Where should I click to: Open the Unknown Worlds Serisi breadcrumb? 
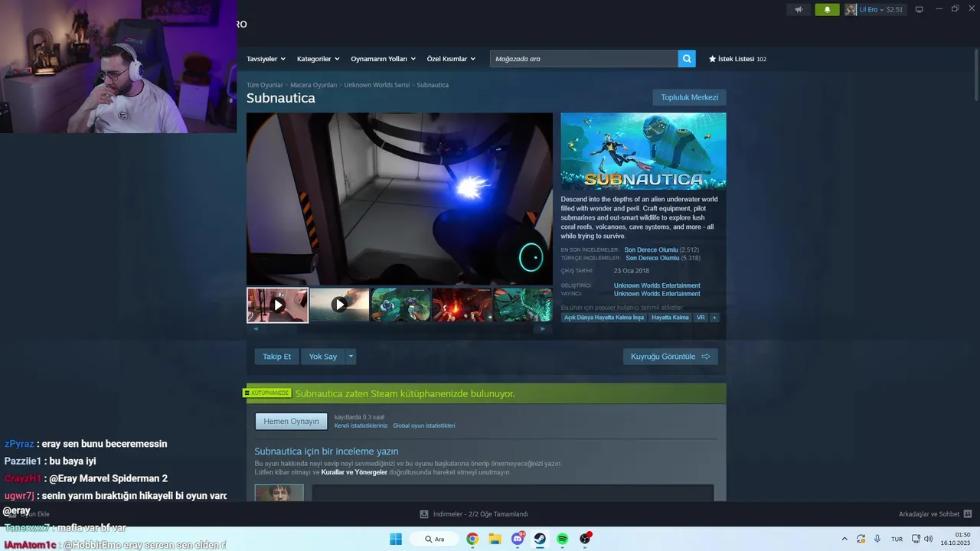pyautogui.click(x=377, y=85)
